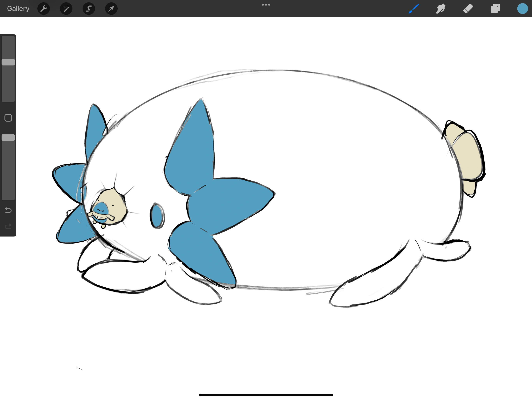Activate the Selection tool

coord(89,9)
